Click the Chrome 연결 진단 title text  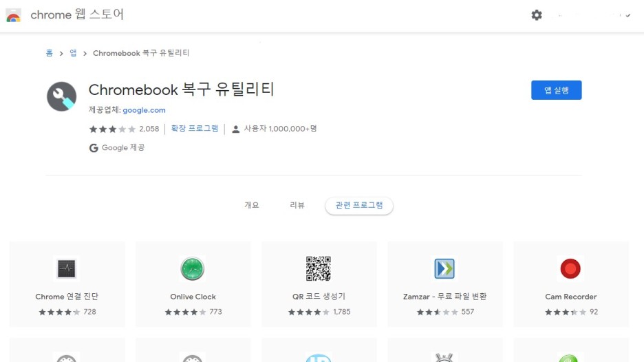pos(67,297)
